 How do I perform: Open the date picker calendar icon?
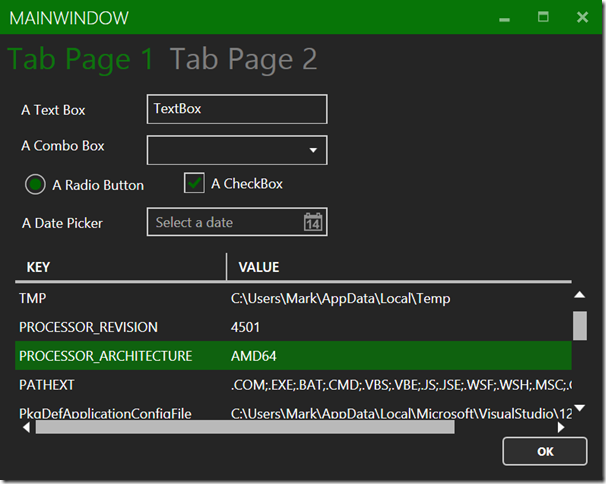click(313, 222)
